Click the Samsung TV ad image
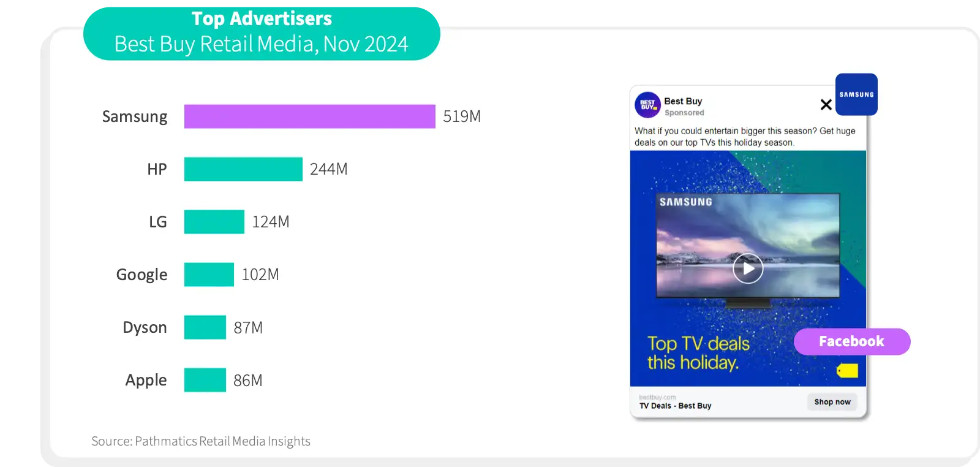 [x=748, y=268]
